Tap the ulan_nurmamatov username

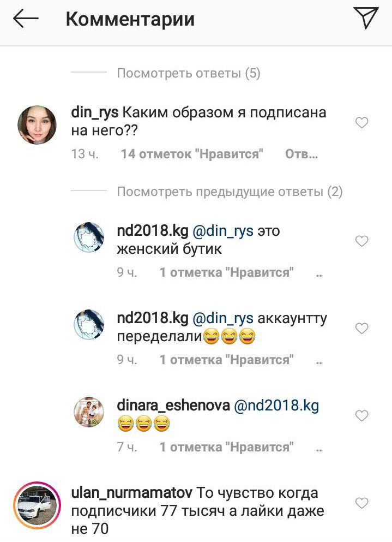click(131, 493)
